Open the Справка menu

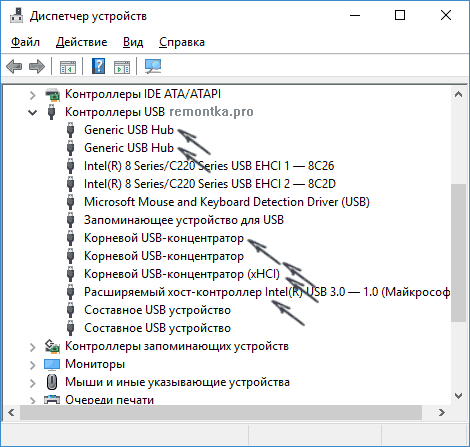click(x=182, y=42)
